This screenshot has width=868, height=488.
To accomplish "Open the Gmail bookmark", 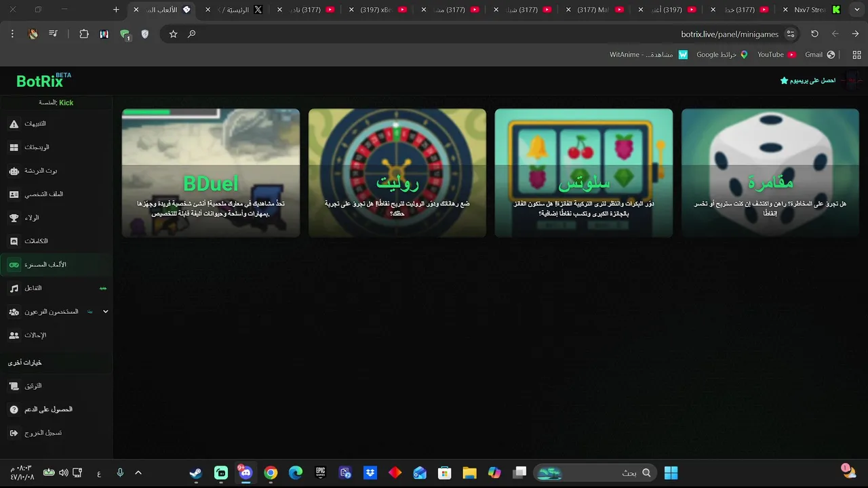I will coord(820,55).
